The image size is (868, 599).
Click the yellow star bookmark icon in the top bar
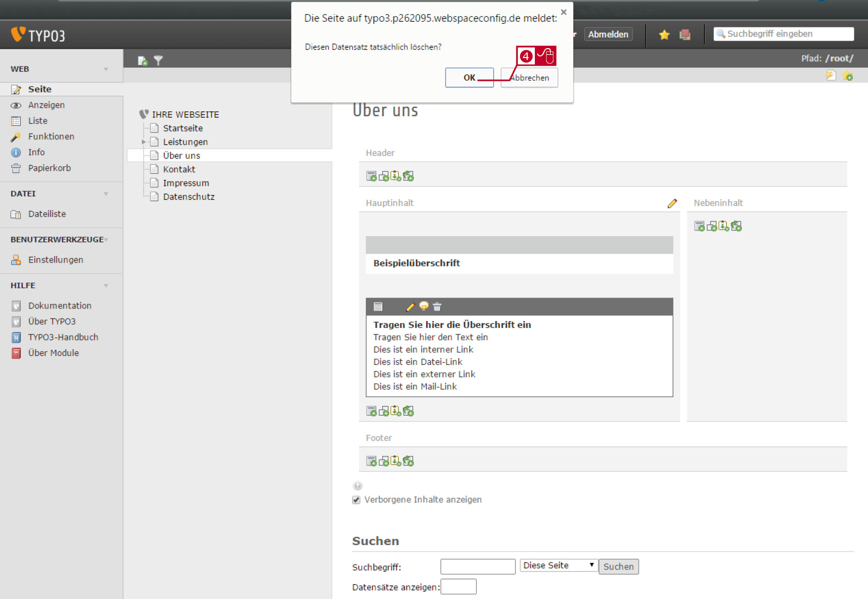(664, 35)
